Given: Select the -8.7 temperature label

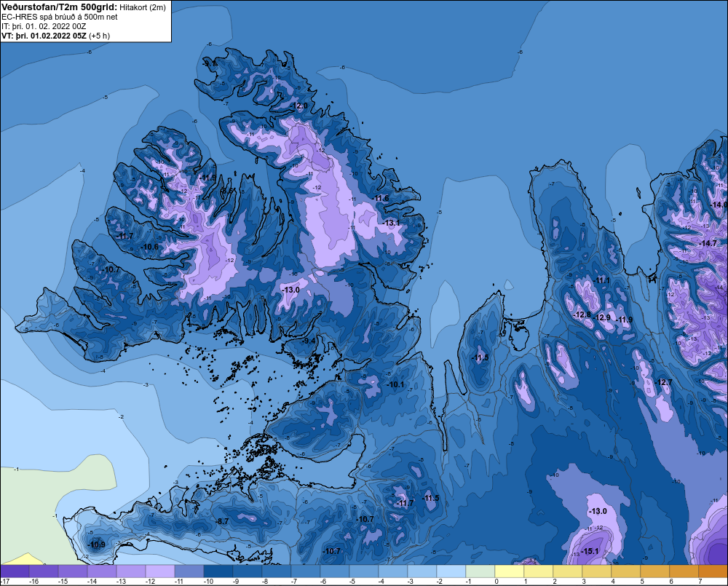Looking at the screenshot, I should [x=222, y=521].
